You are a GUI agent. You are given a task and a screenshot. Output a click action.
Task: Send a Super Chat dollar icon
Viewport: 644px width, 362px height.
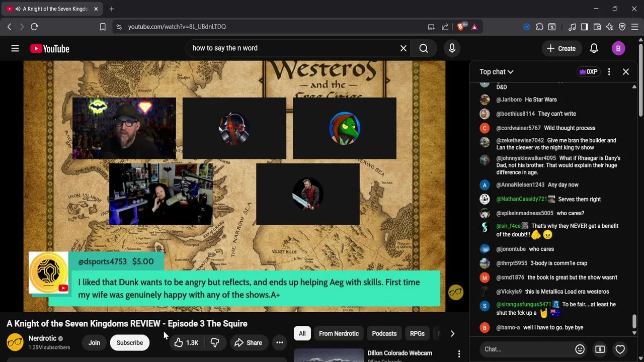click(600, 349)
